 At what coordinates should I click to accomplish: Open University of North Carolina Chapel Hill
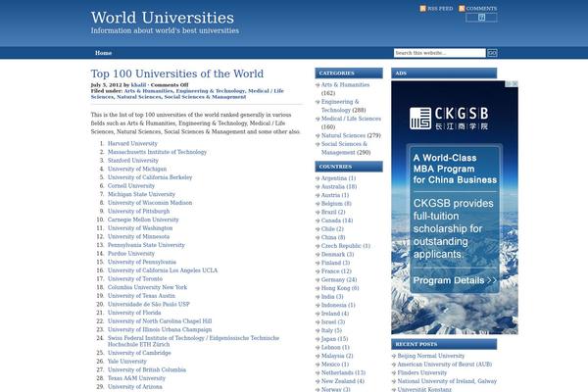[160, 320]
